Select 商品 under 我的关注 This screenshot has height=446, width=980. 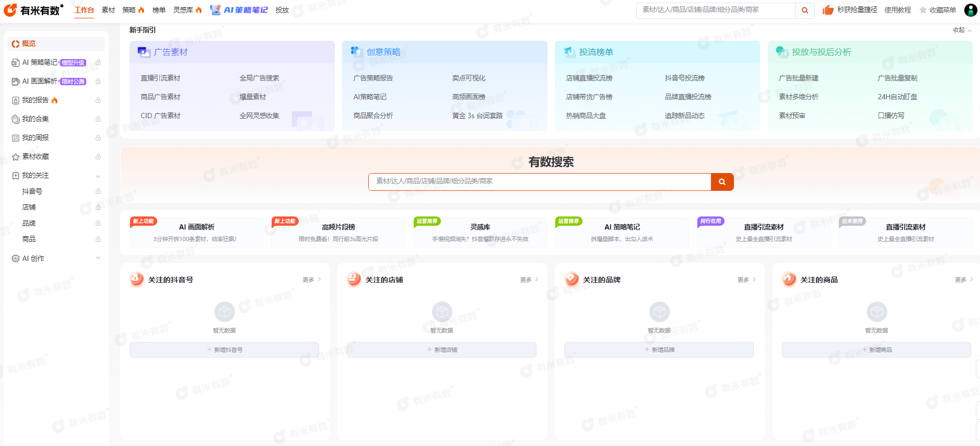pos(29,239)
